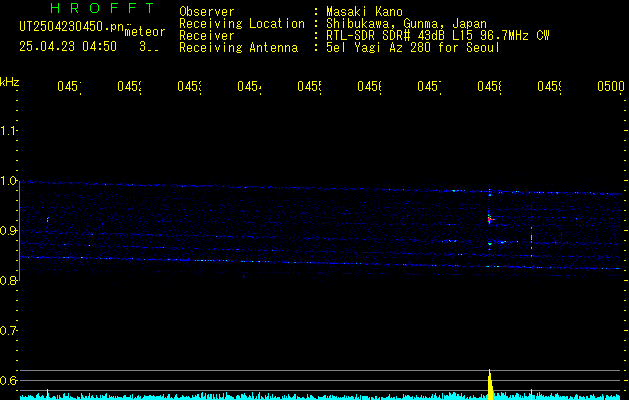Click the "Receiver" field label
629x400 pixels.
207,36
